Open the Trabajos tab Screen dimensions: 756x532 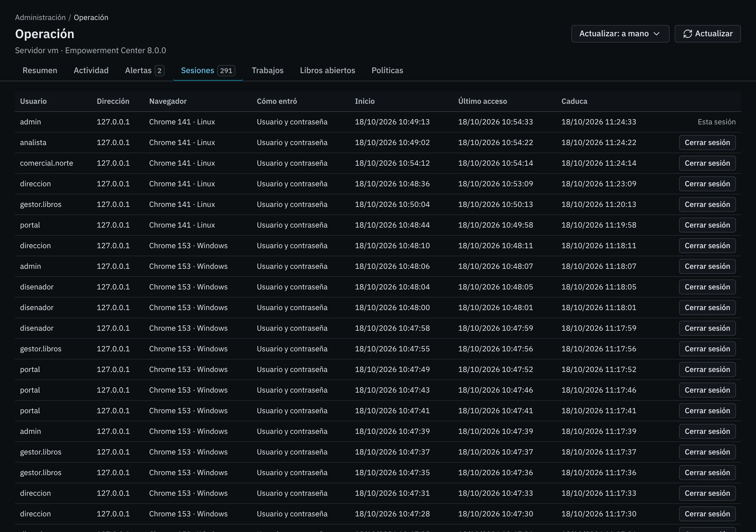pyautogui.click(x=267, y=70)
